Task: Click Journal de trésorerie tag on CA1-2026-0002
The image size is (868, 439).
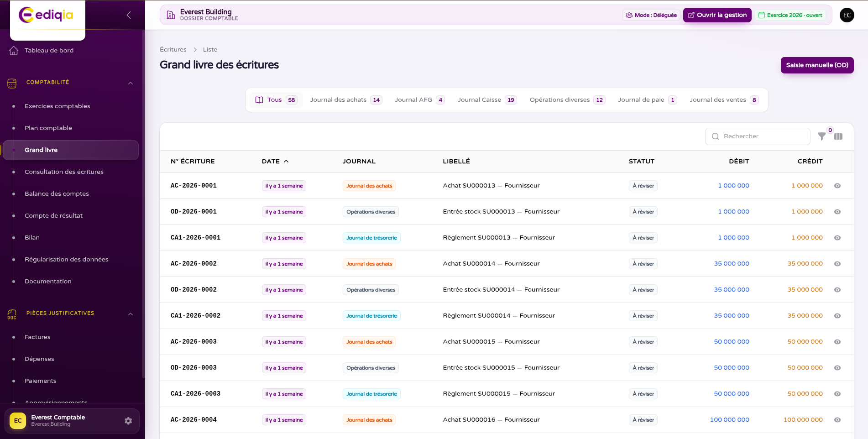Action: (x=371, y=316)
